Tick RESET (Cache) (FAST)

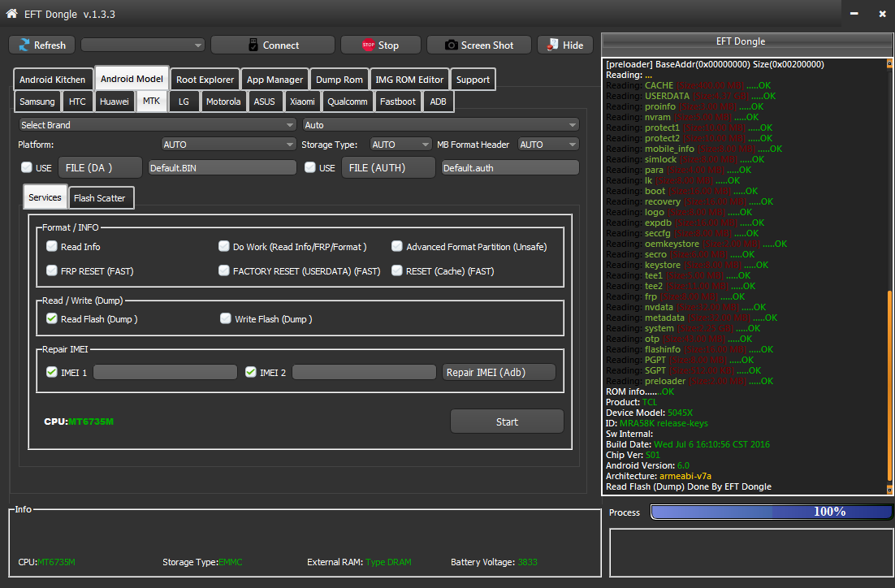[x=396, y=270]
